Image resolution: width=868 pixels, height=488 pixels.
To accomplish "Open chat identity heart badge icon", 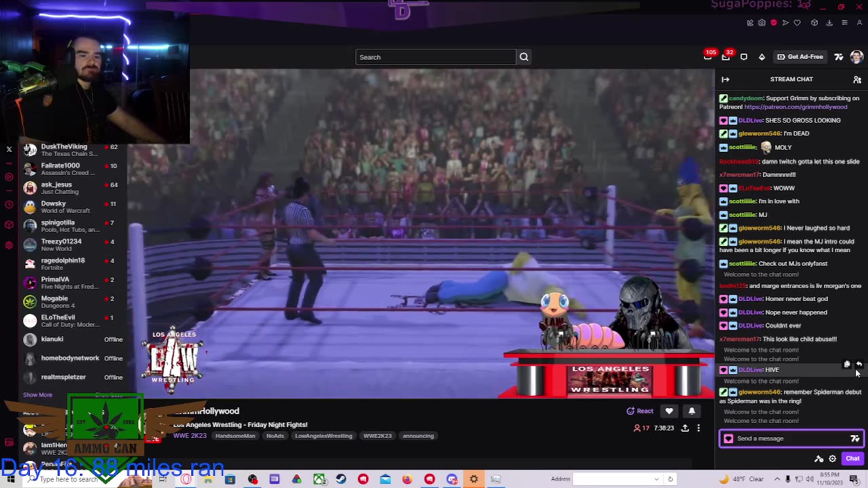I will (x=729, y=439).
